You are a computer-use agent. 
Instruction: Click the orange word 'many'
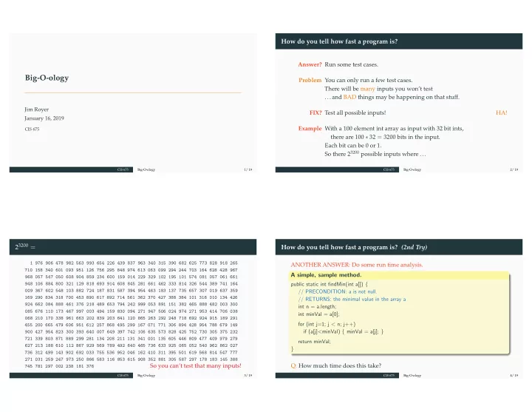(x=367, y=89)
